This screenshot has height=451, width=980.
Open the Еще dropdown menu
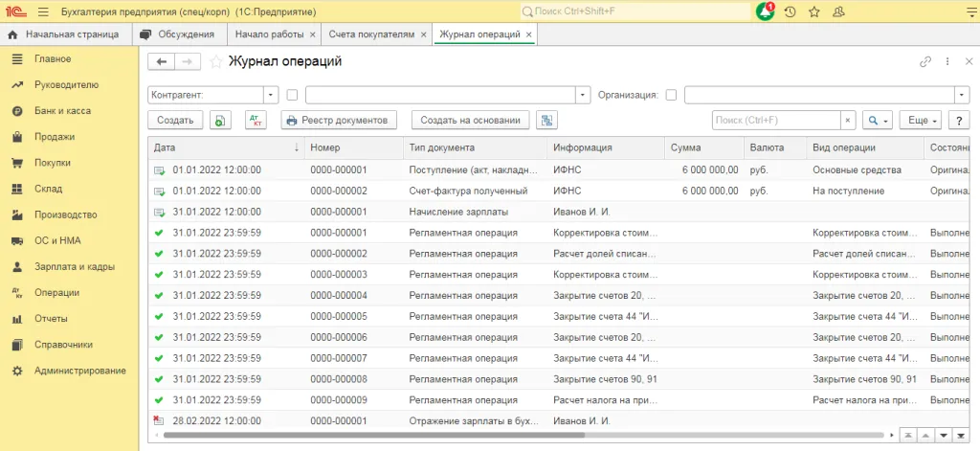[x=923, y=121]
